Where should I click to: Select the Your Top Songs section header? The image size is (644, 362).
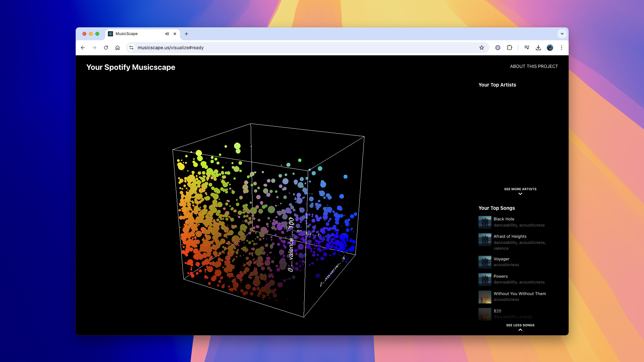pos(496,208)
